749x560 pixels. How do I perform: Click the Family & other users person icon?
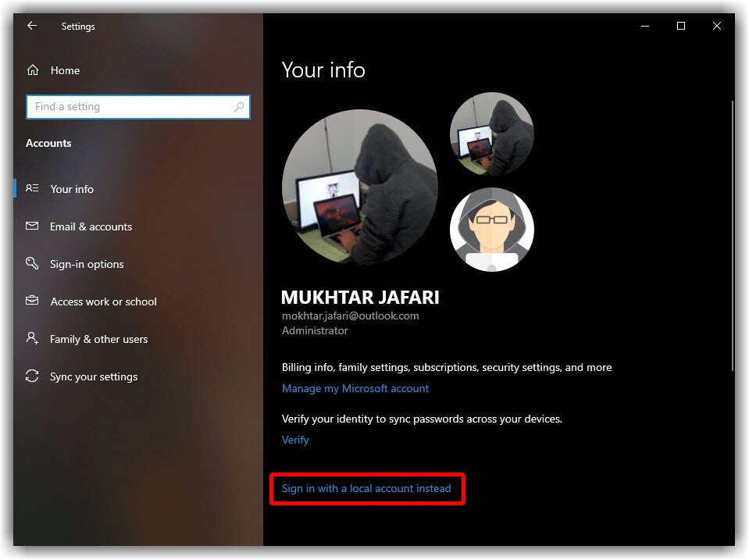32,338
